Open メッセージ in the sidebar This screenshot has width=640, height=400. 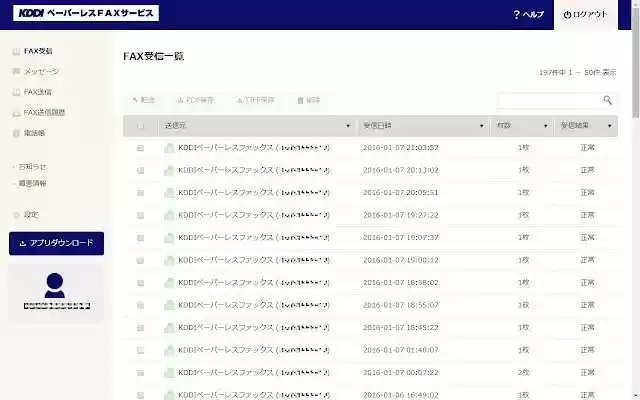[36, 72]
